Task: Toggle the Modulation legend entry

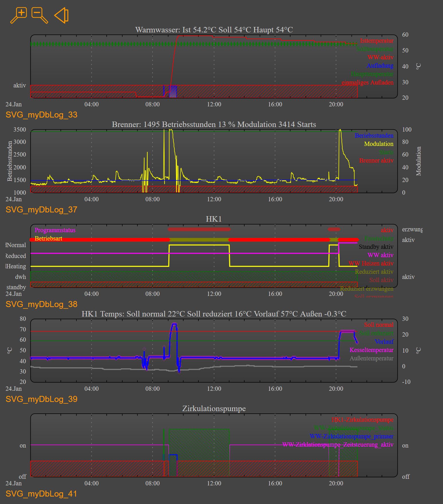Action: (x=379, y=144)
